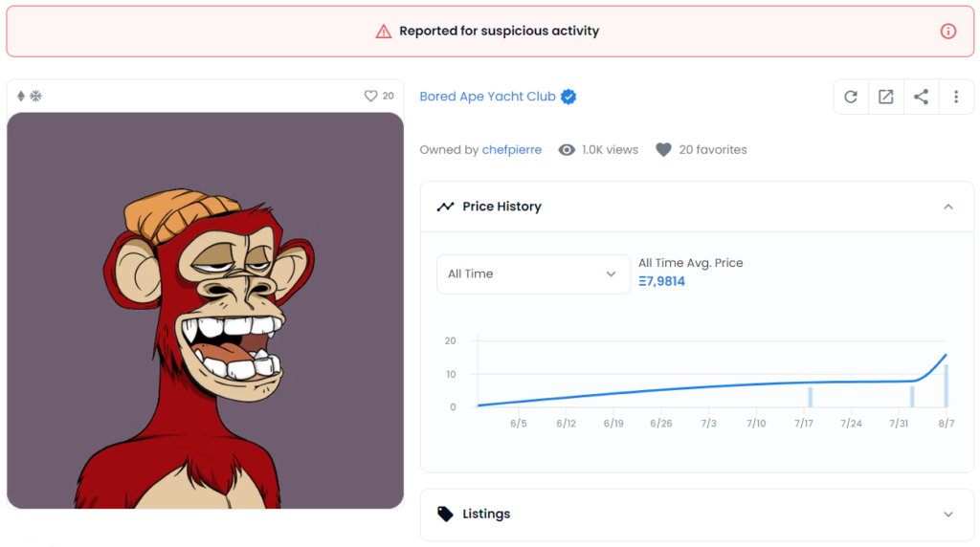Click the blue verified badge
This screenshot has height=547, width=980.
tap(568, 97)
